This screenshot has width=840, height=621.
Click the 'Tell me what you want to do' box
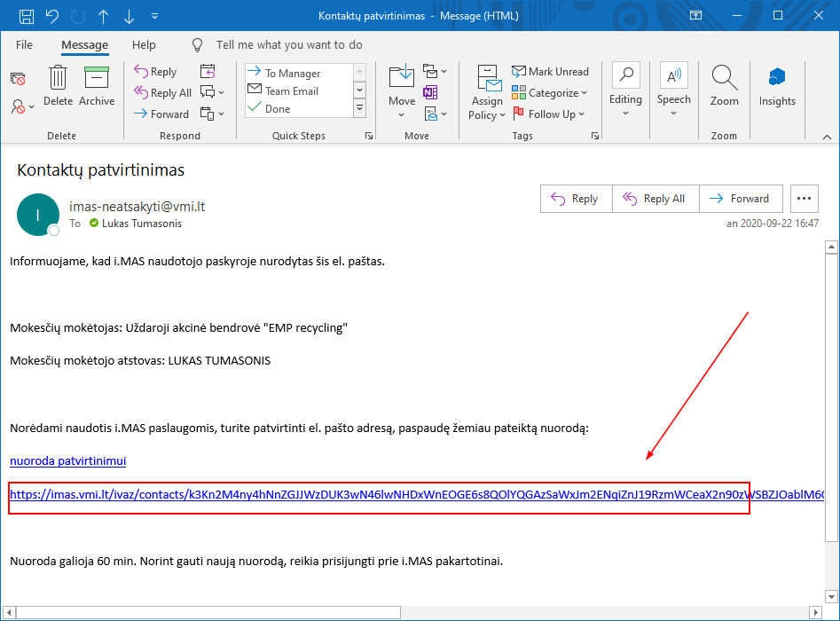click(289, 45)
